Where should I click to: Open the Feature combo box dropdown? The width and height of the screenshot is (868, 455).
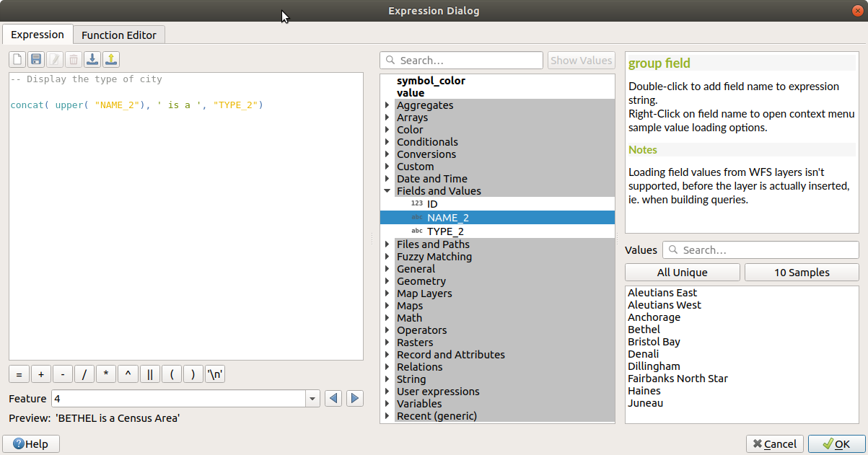(312, 399)
